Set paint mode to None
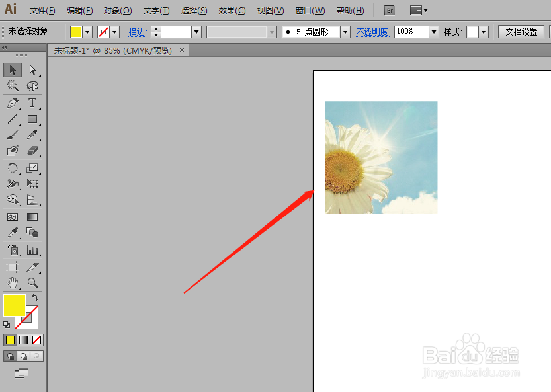Image resolution: width=551 pixels, height=392 pixels. click(x=36, y=340)
